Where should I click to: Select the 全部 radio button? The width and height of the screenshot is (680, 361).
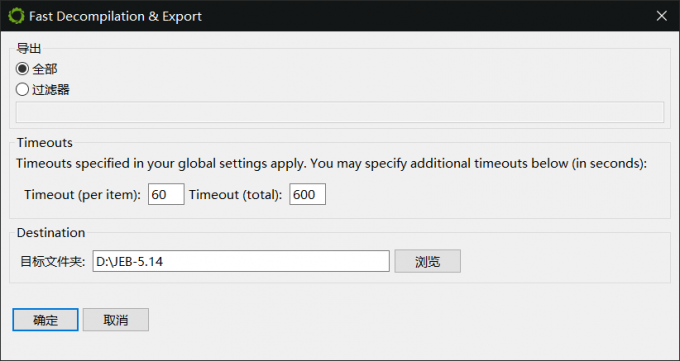coord(22,69)
